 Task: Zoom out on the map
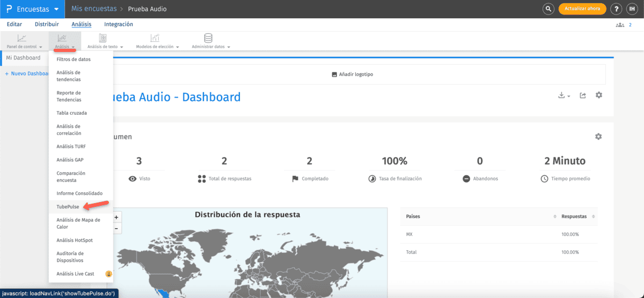click(x=116, y=228)
